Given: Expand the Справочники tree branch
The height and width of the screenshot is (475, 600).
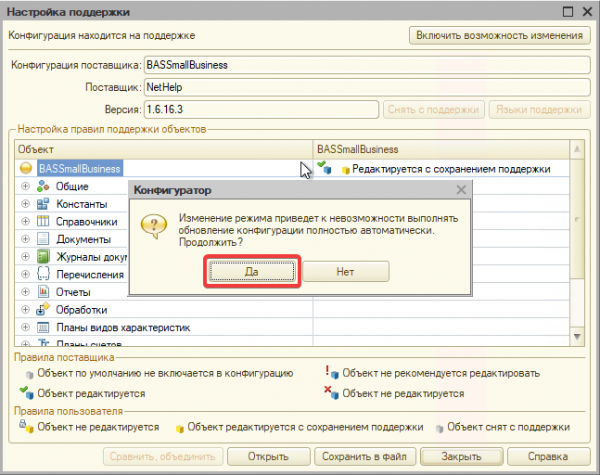Looking at the screenshot, I should point(25,221).
